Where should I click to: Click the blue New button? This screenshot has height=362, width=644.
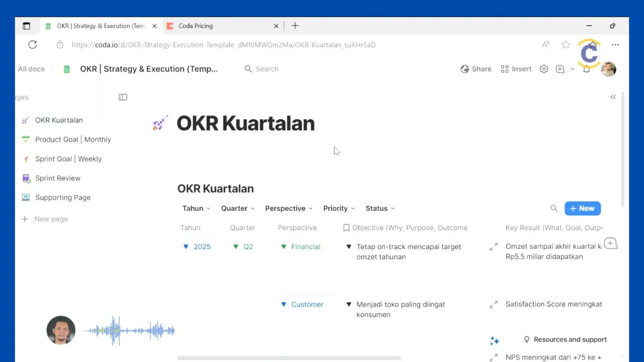point(582,208)
